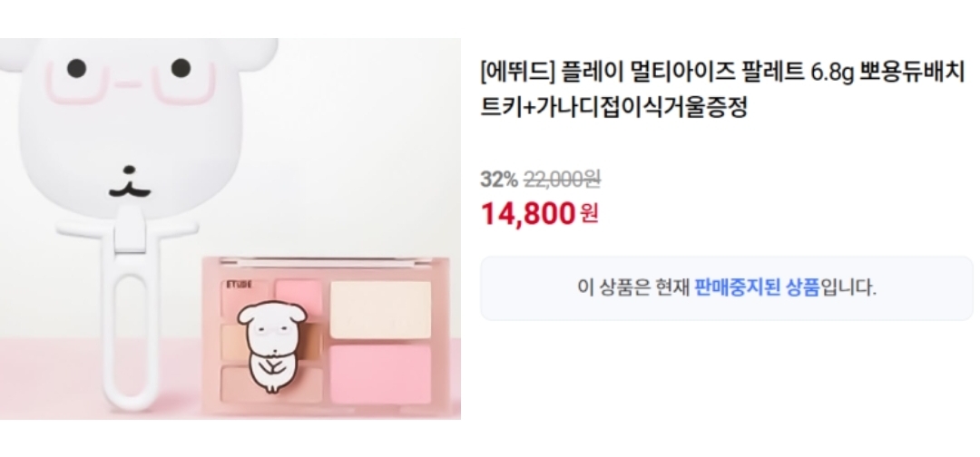
Task: Click the blue 판매중지된 상품 text
Action: coord(756,287)
